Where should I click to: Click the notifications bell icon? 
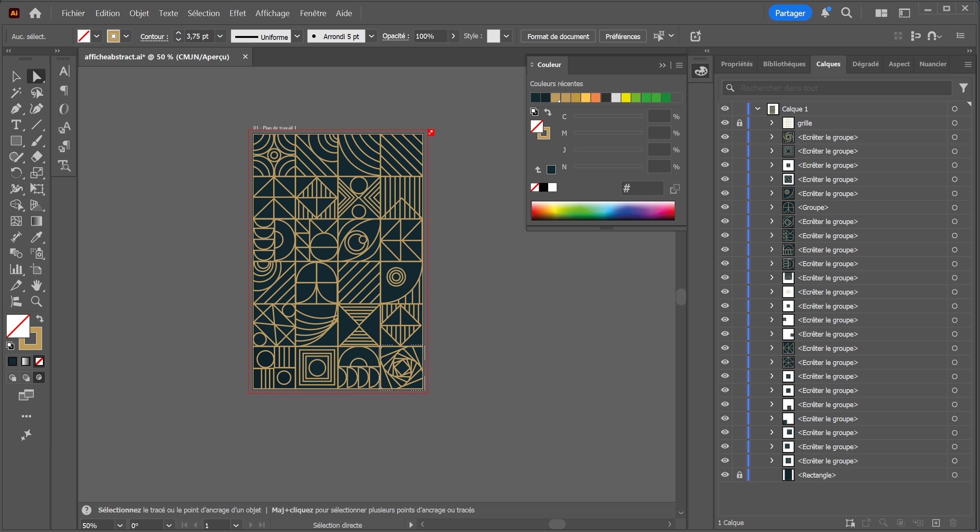(825, 13)
